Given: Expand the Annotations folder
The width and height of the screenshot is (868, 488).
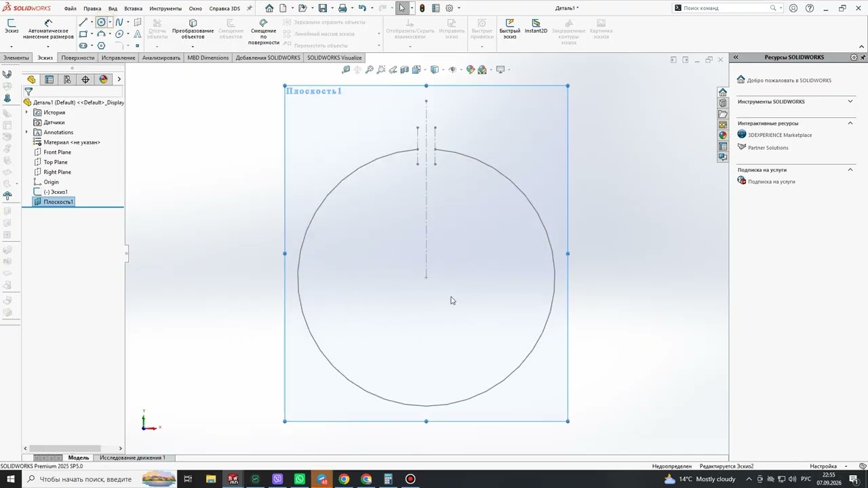Looking at the screenshot, I should click(27, 132).
